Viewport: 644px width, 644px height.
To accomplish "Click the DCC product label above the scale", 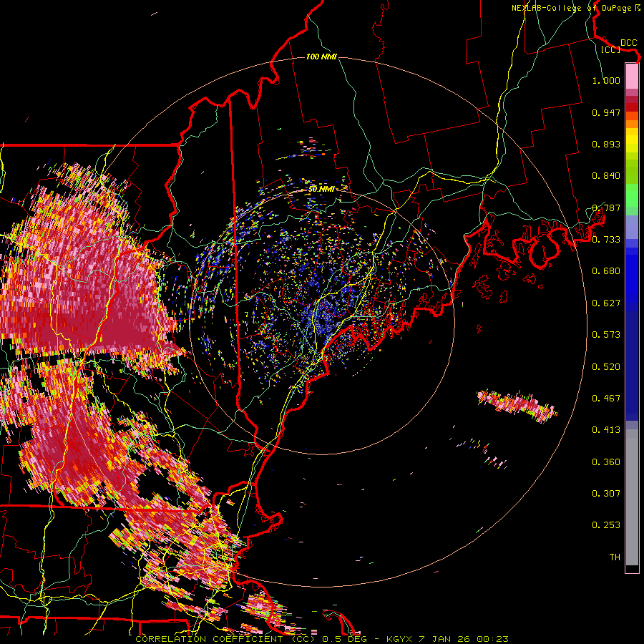I will (628, 43).
